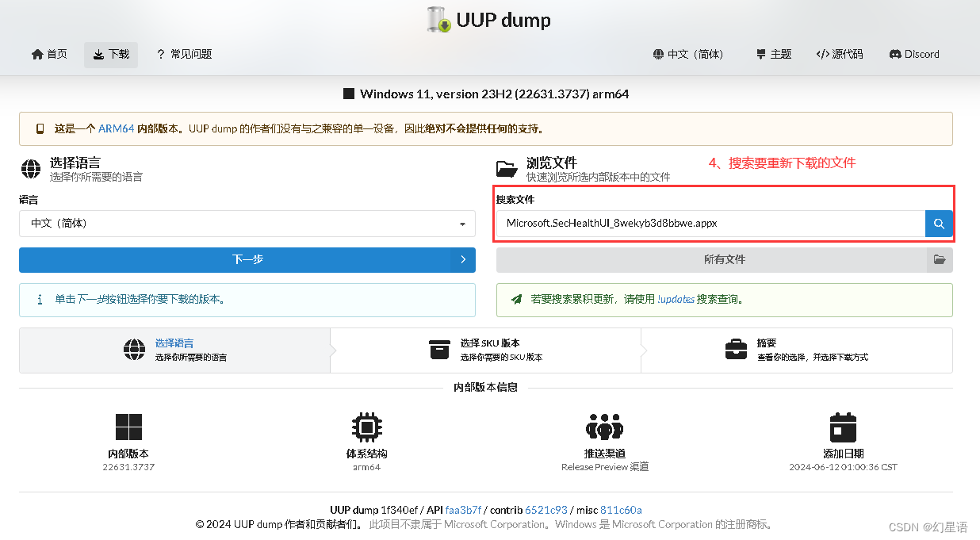Click the calendar icon above 添加日期
Screen dimensions: 980x540
[x=843, y=427]
